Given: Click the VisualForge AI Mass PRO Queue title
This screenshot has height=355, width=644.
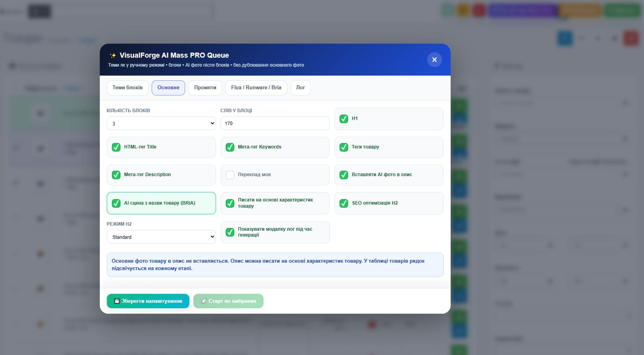Looking at the screenshot, I should pyautogui.click(x=174, y=55).
